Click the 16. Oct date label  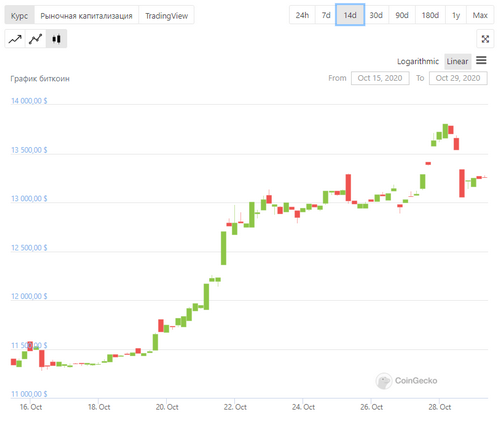[x=31, y=407]
